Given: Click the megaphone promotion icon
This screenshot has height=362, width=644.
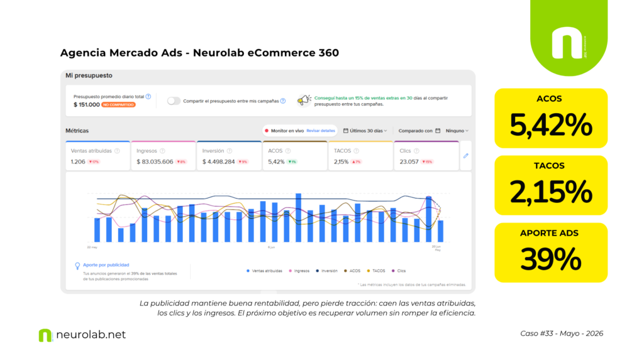Looking at the screenshot, I should pyautogui.click(x=304, y=100).
